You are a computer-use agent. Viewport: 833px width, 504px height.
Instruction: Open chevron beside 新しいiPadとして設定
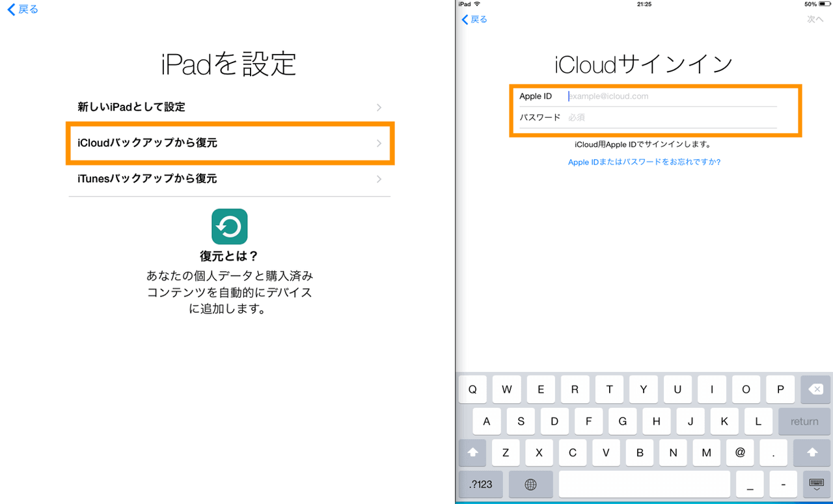[x=379, y=107]
